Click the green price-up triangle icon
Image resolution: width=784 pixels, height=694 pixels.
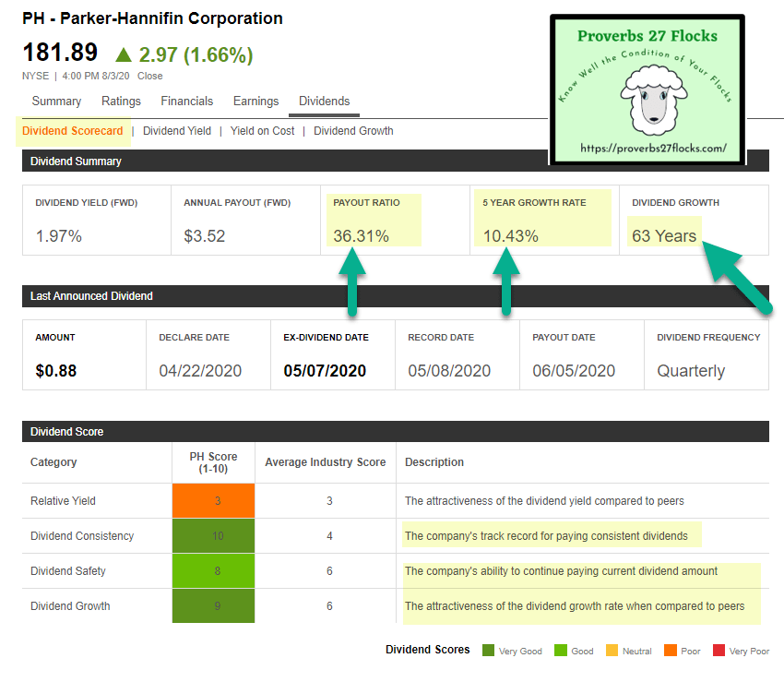click(125, 55)
